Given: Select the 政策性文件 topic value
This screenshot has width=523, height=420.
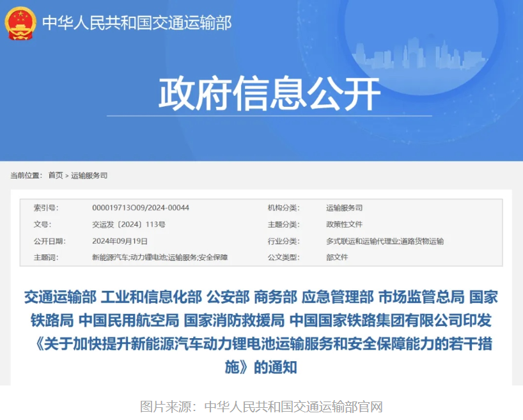Looking at the screenshot, I should tap(344, 224).
